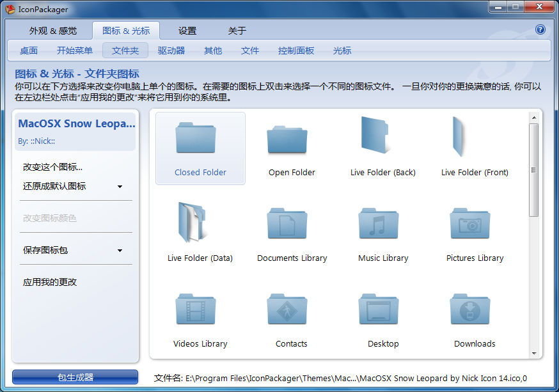The image size is (559, 392).
Task: Expand the 还原成默认图标 dropdown arrow
Action: click(120, 186)
